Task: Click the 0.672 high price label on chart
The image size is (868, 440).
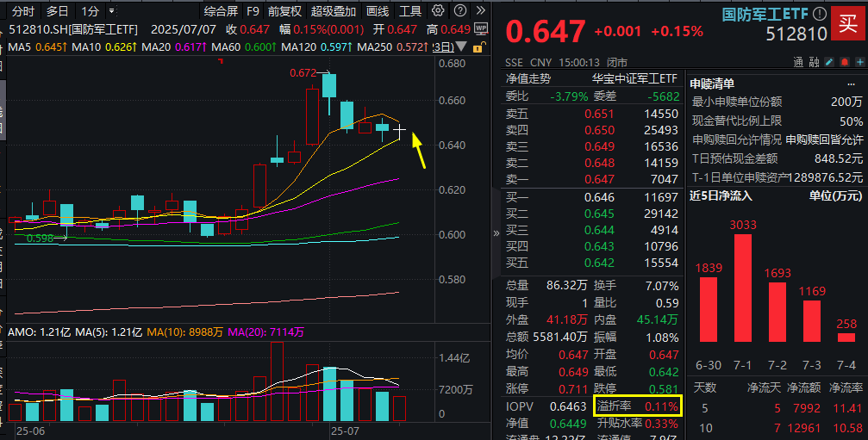Action: pyautogui.click(x=303, y=72)
